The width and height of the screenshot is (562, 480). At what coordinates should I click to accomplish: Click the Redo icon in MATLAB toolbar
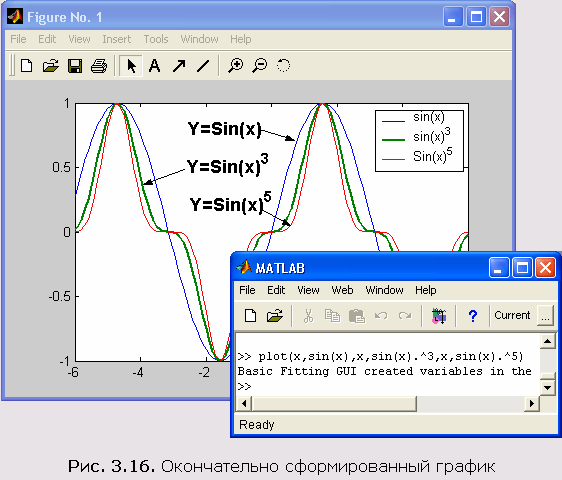pos(405,316)
